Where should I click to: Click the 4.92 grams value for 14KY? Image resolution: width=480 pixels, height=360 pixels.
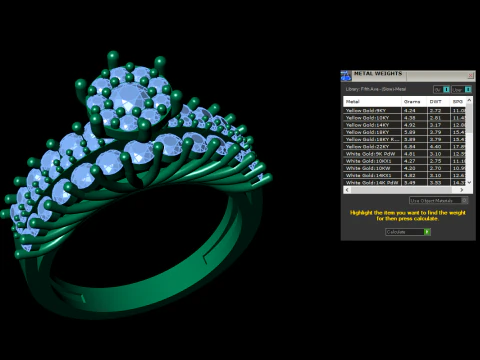pos(410,125)
